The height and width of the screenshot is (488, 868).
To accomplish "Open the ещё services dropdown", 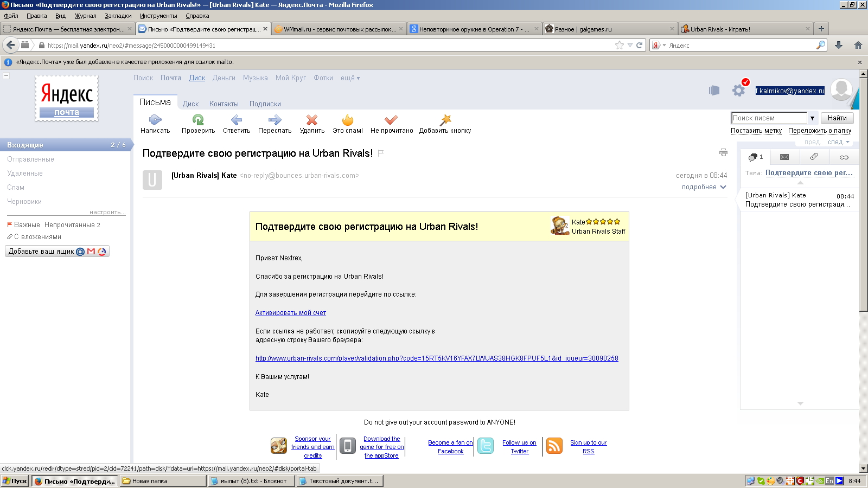I will tap(350, 78).
